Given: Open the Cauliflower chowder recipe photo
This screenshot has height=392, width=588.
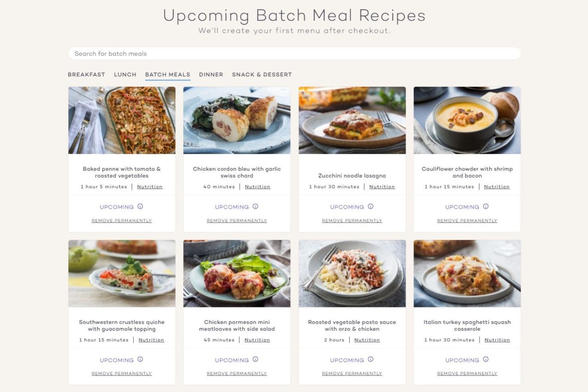Looking at the screenshot, I should click(x=467, y=120).
